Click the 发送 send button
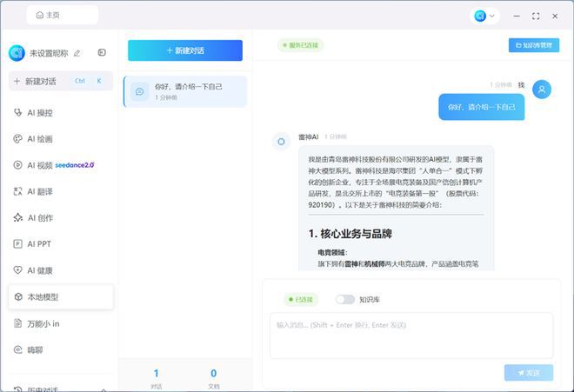 point(529,373)
